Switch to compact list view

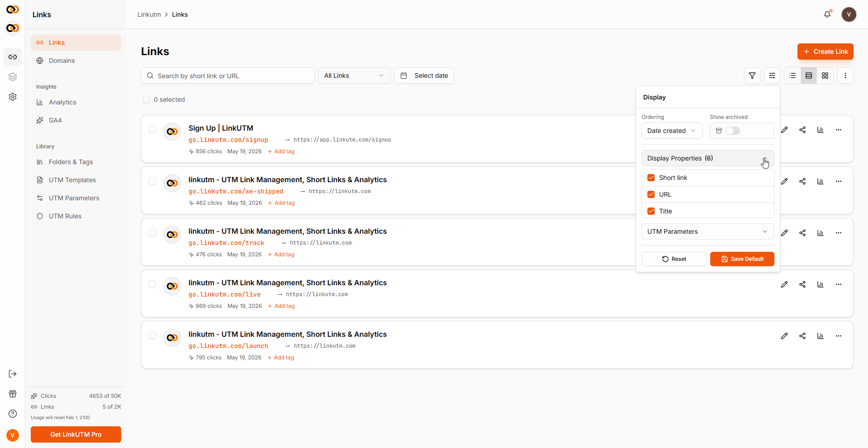click(793, 75)
